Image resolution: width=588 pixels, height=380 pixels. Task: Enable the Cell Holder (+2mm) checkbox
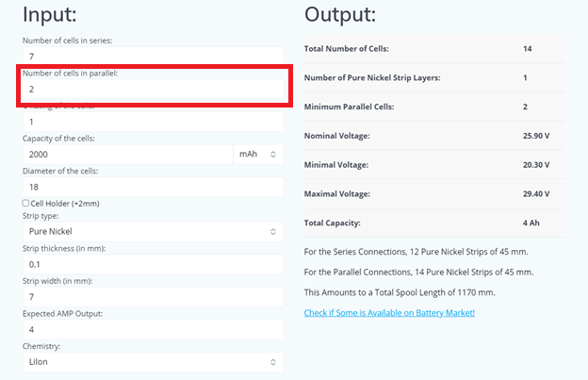click(25, 203)
